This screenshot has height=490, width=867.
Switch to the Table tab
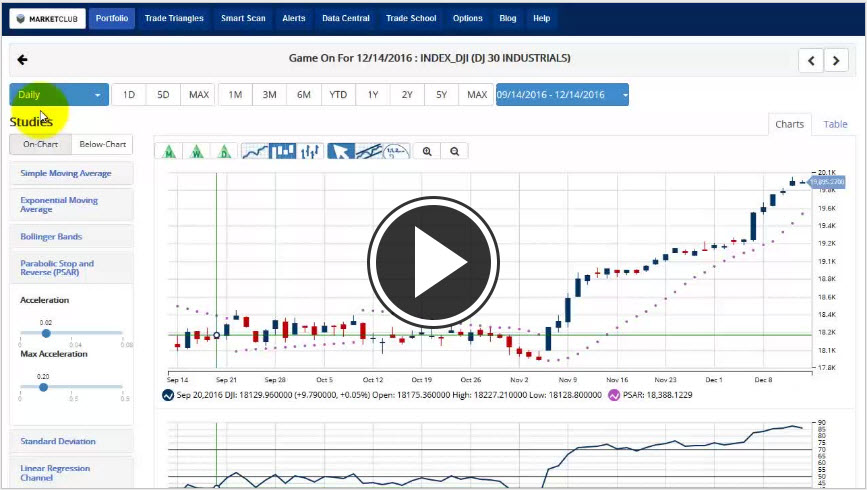(835, 125)
